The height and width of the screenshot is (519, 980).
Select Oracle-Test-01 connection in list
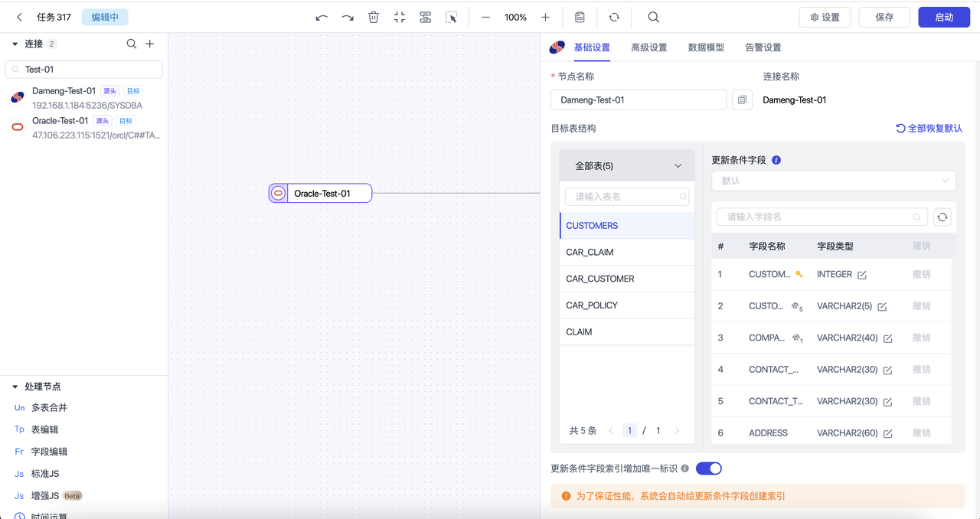[x=84, y=128]
